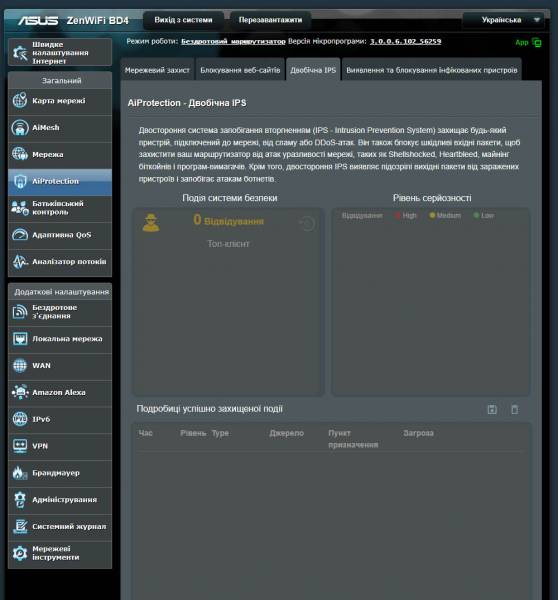Viewport: 558px width, 600px height.
Task: Click the Quick Internet Setup icon
Action: pos(20,53)
